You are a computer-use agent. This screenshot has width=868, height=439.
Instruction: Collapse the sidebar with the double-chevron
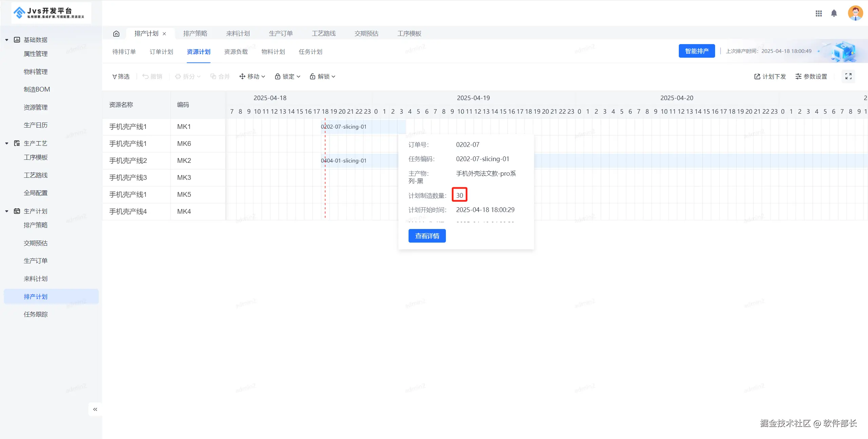tap(95, 409)
